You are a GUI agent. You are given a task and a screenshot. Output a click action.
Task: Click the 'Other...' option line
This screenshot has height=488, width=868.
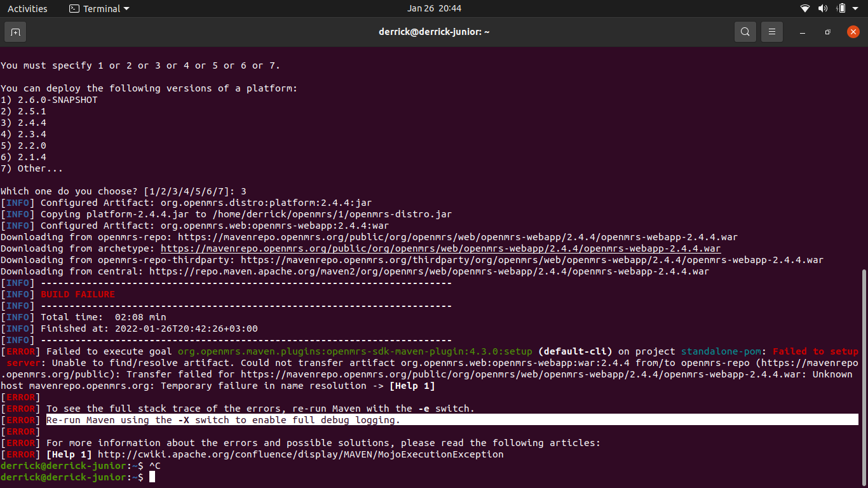click(x=32, y=168)
